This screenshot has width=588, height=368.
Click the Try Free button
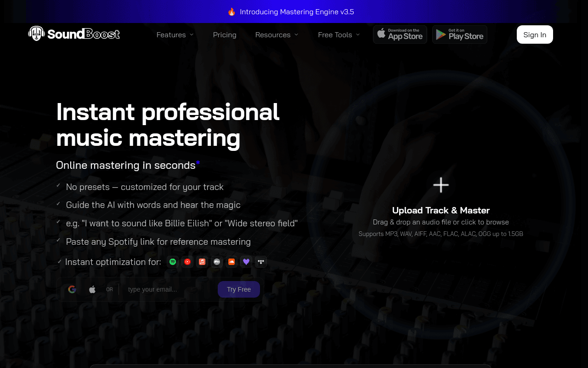click(x=239, y=289)
